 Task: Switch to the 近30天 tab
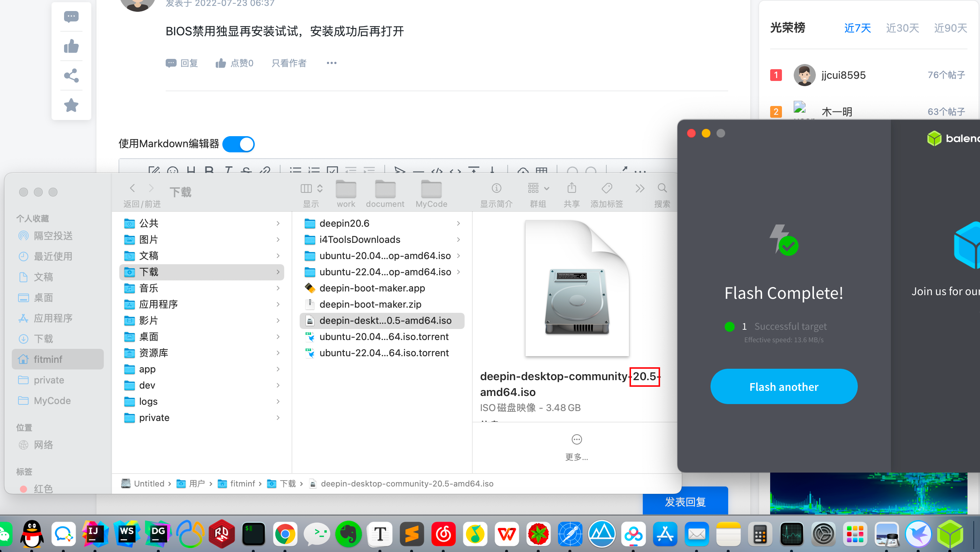tap(902, 28)
